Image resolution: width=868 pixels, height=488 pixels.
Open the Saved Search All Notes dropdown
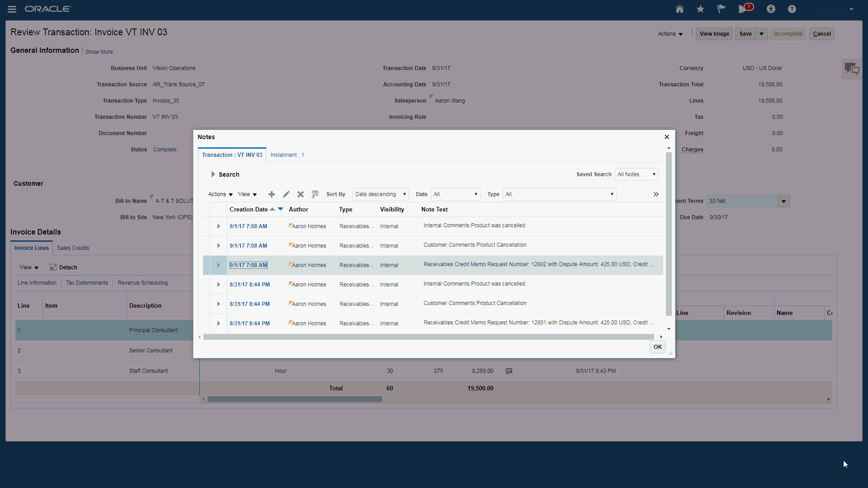tap(636, 174)
